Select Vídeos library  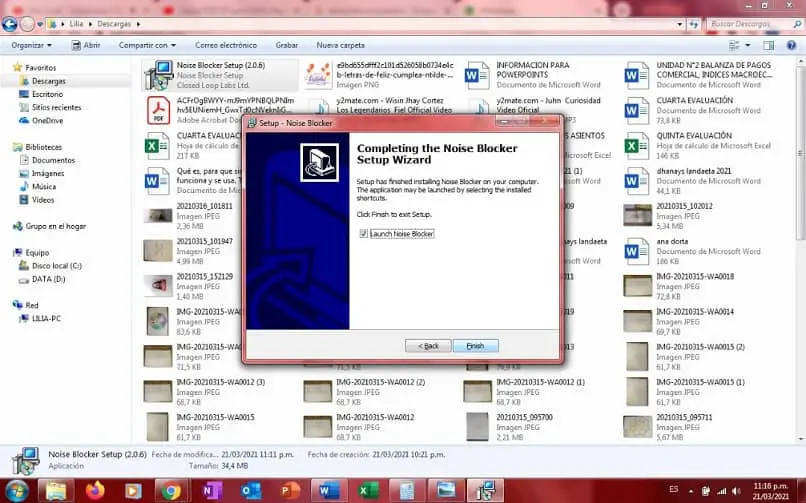[x=43, y=200]
